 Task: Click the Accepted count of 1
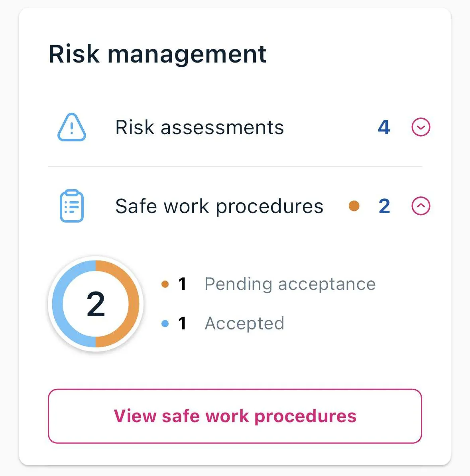(183, 323)
